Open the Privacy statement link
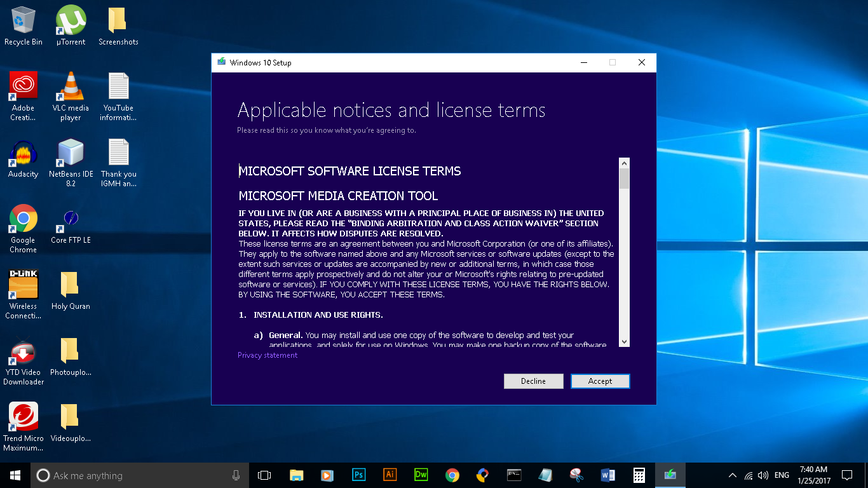 pyautogui.click(x=268, y=355)
